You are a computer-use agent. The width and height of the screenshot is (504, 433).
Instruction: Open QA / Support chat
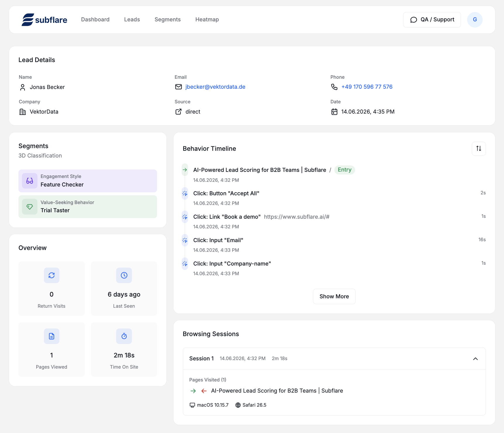point(432,20)
